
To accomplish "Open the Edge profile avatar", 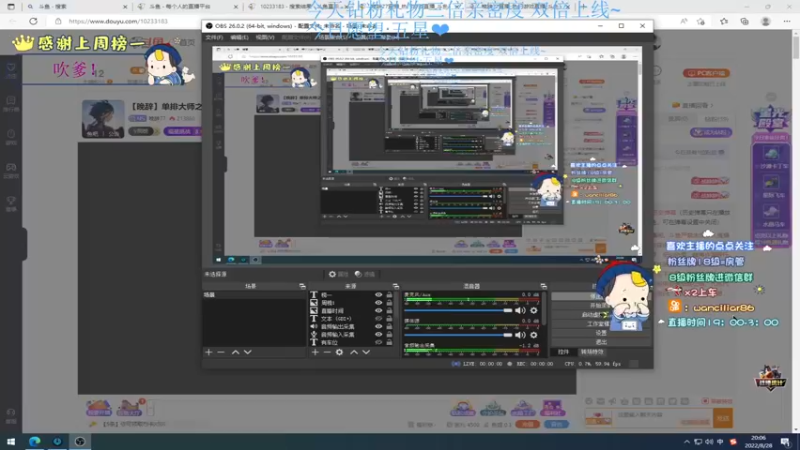I will pos(765,21).
